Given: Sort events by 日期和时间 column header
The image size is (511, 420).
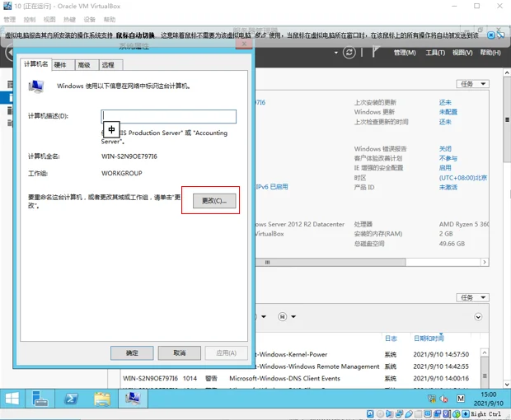Looking at the screenshot, I should click(x=429, y=338).
